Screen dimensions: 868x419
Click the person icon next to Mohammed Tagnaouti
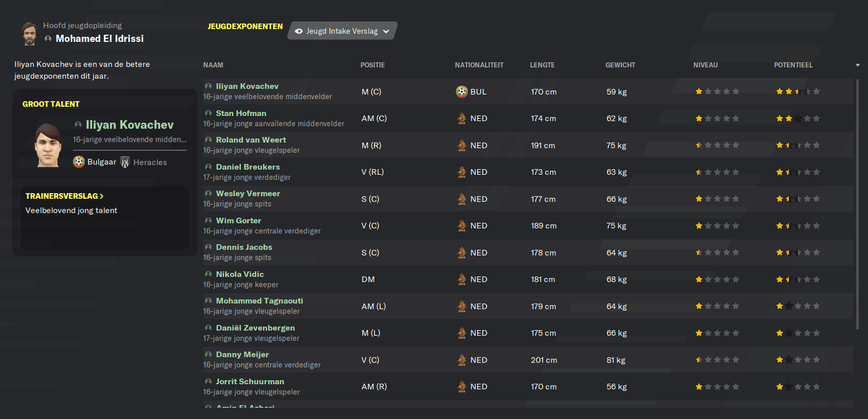[208, 301]
